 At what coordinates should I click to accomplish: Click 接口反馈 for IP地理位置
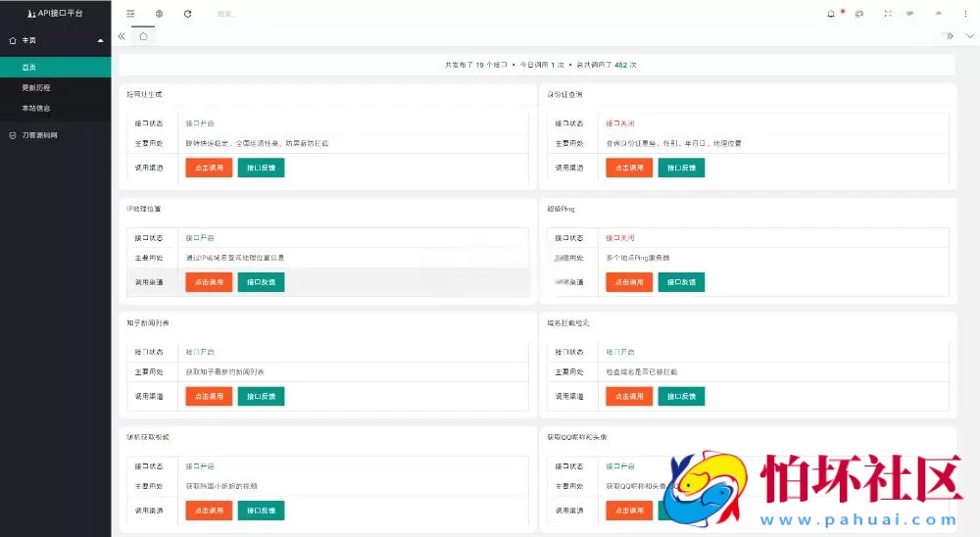click(262, 282)
